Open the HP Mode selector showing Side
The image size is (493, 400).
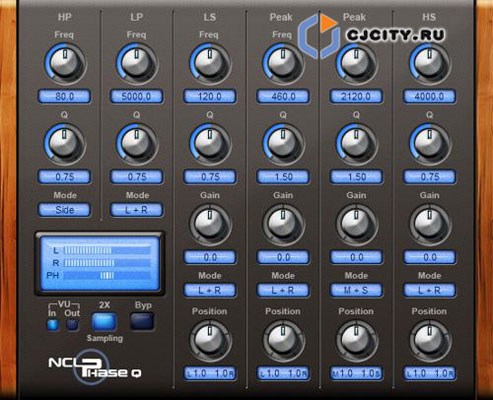pyautogui.click(x=64, y=210)
